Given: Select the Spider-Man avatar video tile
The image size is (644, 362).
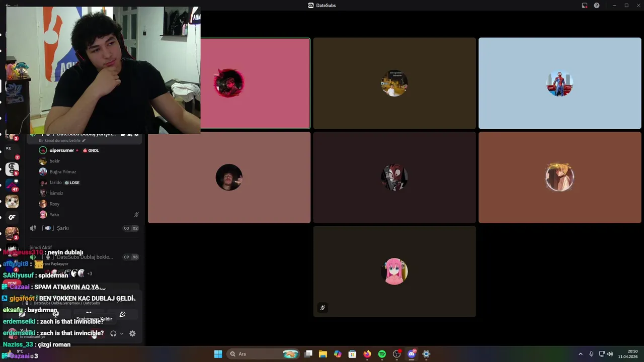Looking at the screenshot, I should pyautogui.click(x=560, y=83).
